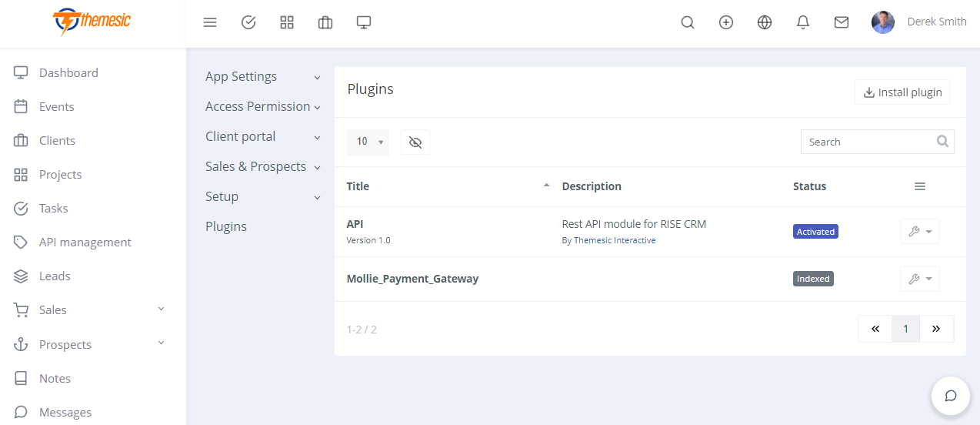Image resolution: width=980 pixels, height=425 pixels.
Task: Open the chat bubble floating button
Action: (x=951, y=396)
